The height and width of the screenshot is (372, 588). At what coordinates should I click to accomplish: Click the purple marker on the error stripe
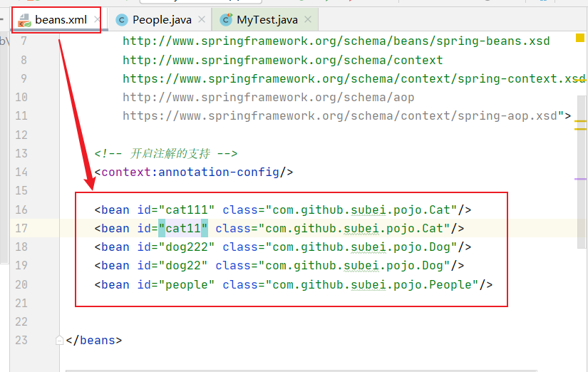579,179
